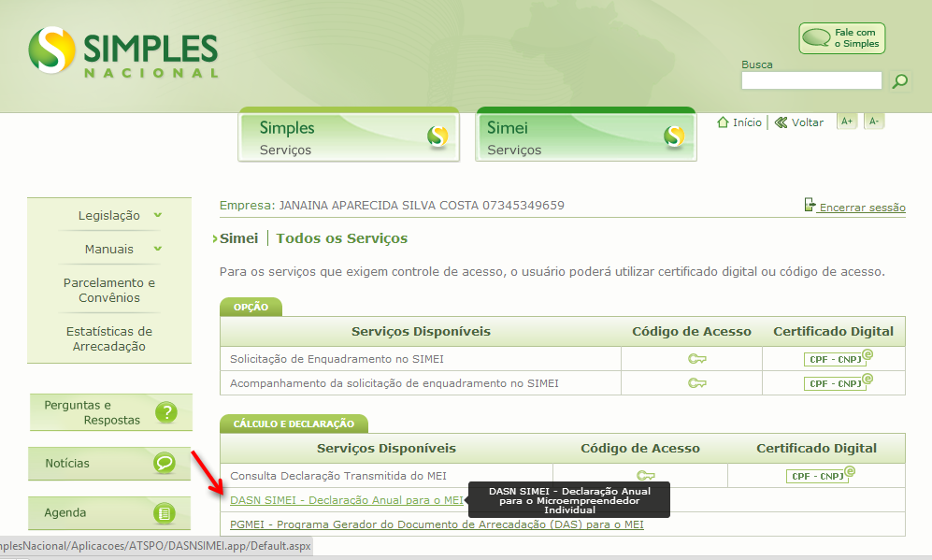Click the speech bubble icon in Notícias

[165, 463]
